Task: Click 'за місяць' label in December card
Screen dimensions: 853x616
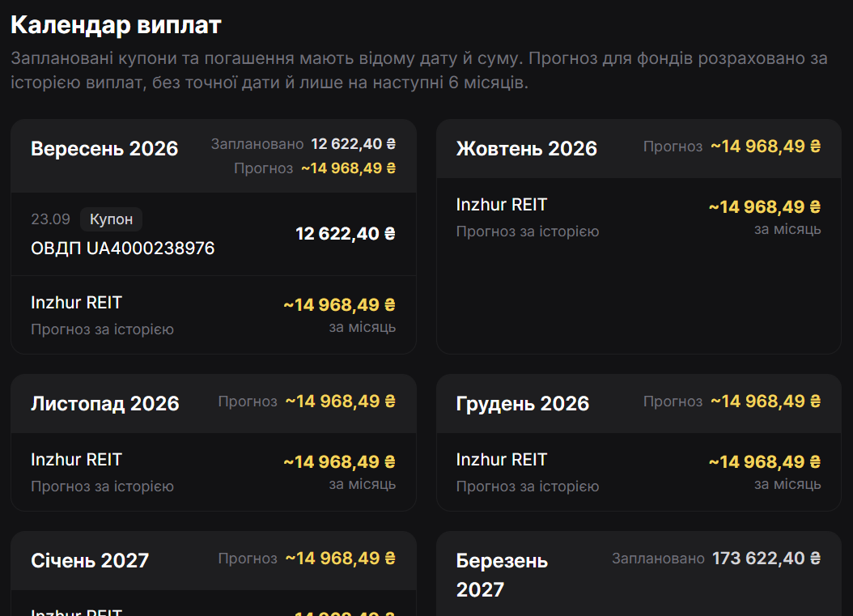Action: (x=787, y=484)
